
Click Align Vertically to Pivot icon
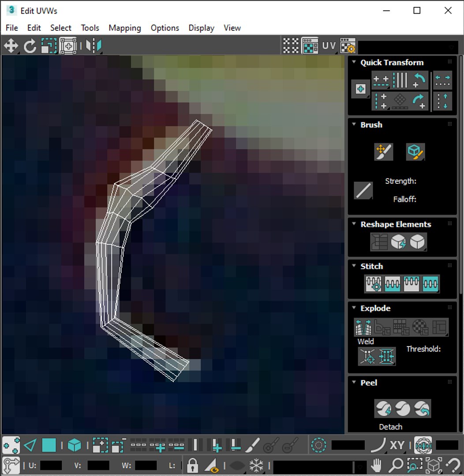[381, 101]
